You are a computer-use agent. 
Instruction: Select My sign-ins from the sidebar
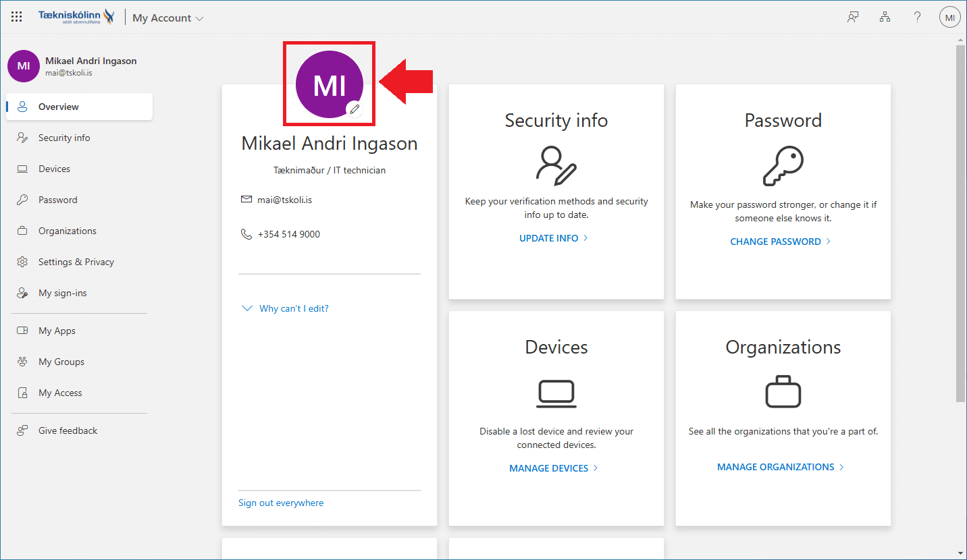(62, 293)
